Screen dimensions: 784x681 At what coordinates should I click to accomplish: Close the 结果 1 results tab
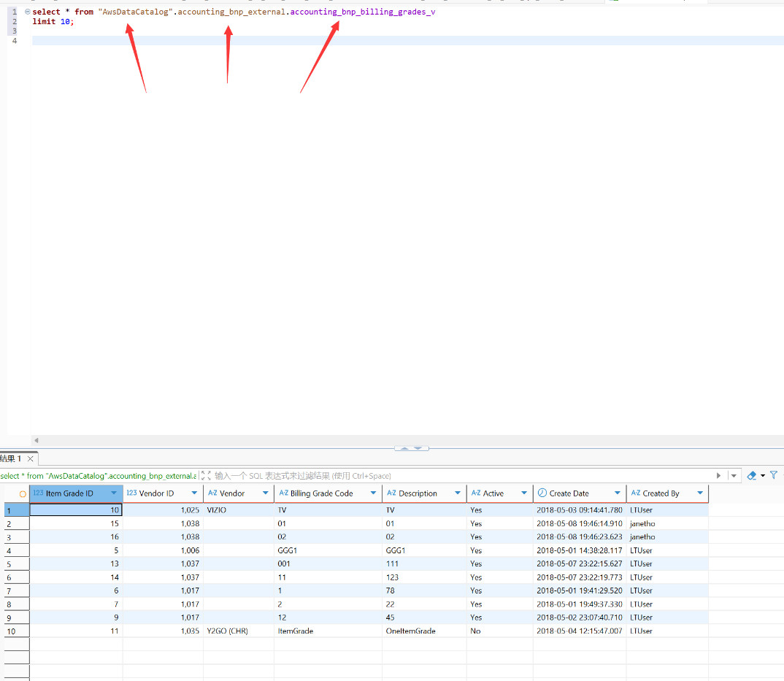(x=31, y=458)
